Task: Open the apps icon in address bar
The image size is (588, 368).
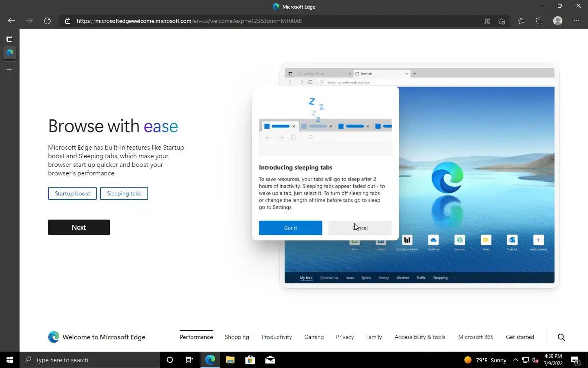Action: pos(487,21)
